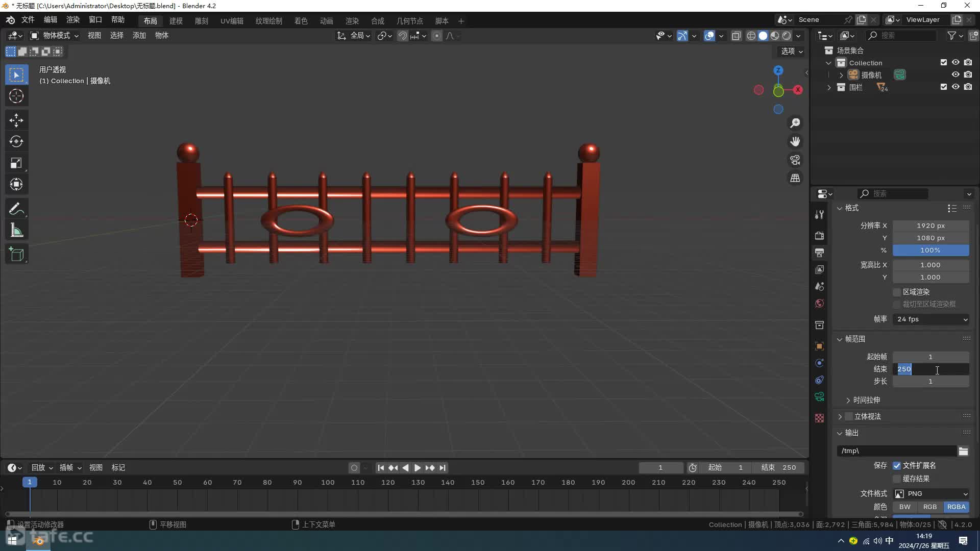Switch to the 几何节点 workspace tab
This screenshot has width=980, height=551.
pyautogui.click(x=410, y=21)
